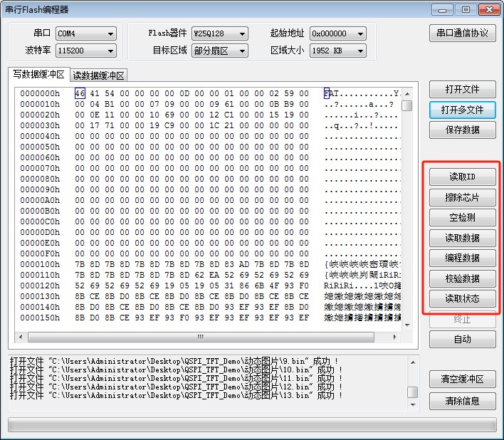Open the 目标区域 部分扇区 dropdown

click(219, 51)
